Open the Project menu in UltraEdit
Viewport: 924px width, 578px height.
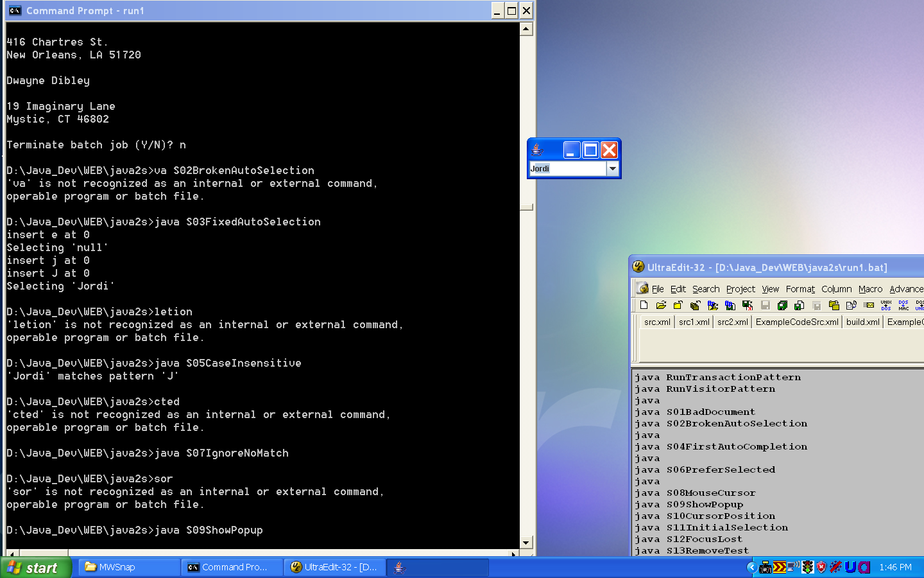(740, 289)
